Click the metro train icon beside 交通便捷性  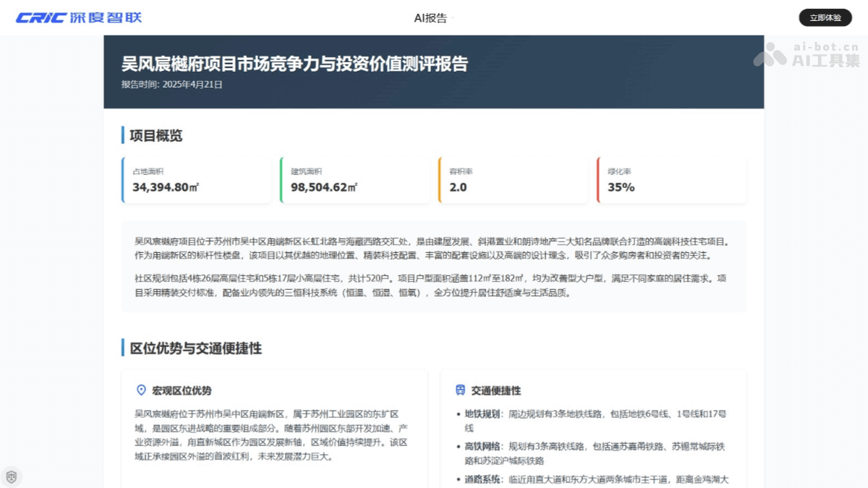point(461,390)
